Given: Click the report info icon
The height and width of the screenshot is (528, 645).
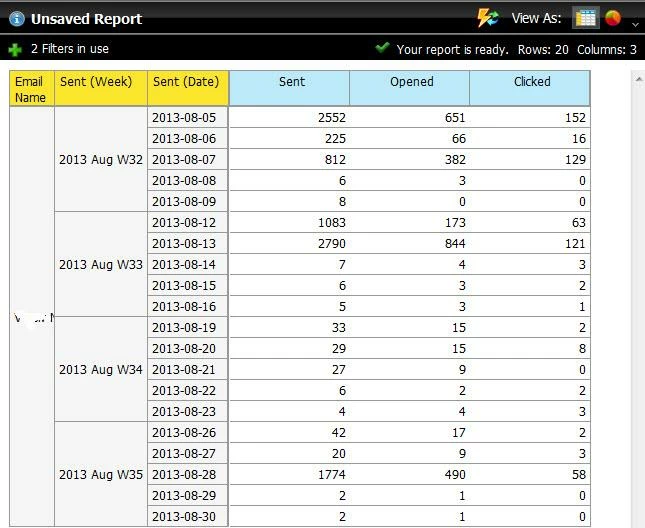Looking at the screenshot, I should pyautogui.click(x=17, y=19).
